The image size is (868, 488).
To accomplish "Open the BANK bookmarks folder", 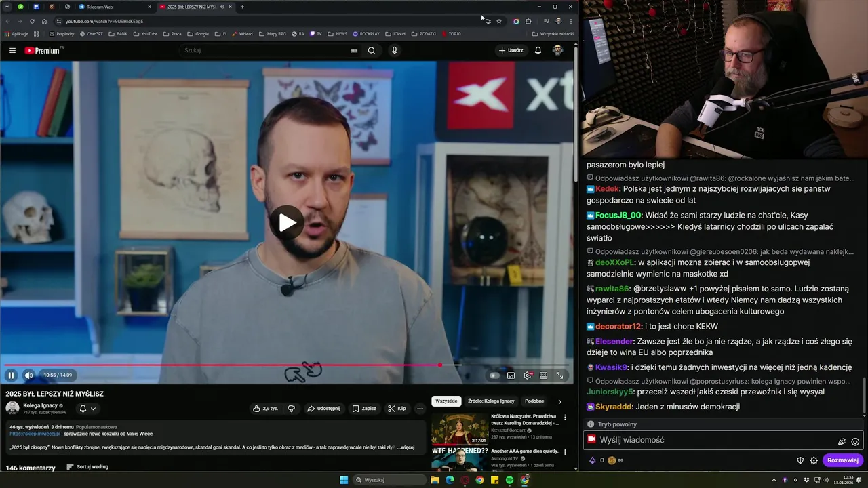I will (x=118, y=33).
